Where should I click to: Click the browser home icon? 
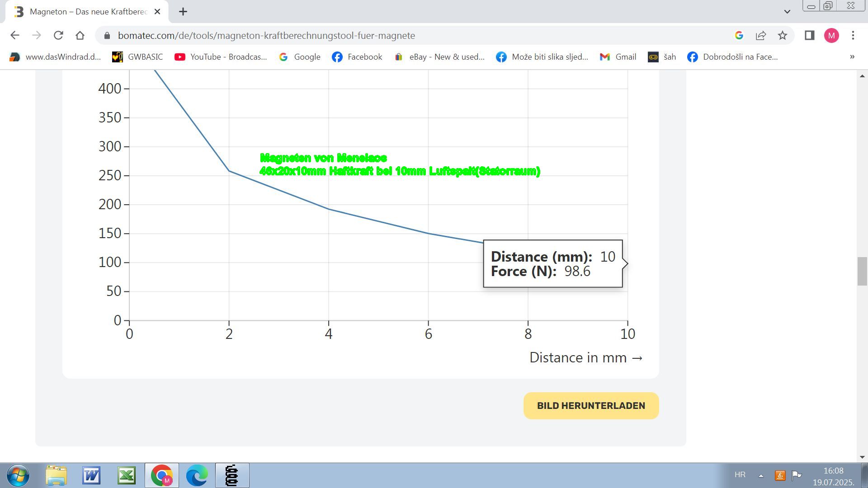coord(80,35)
